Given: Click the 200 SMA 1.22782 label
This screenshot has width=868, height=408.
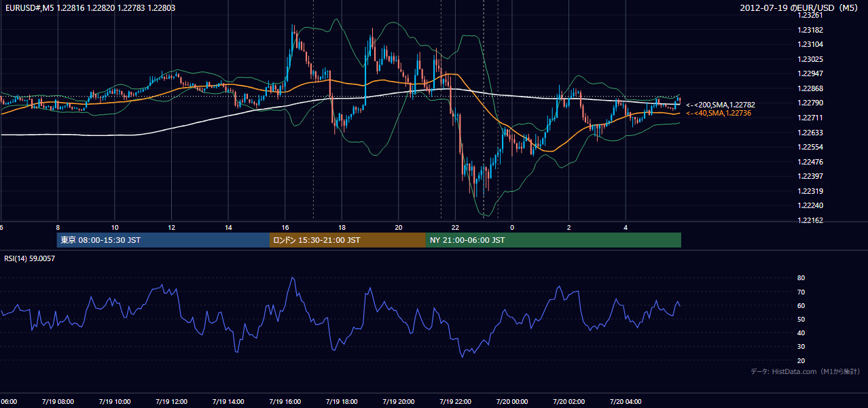Looking at the screenshot, I should tap(720, 105).
